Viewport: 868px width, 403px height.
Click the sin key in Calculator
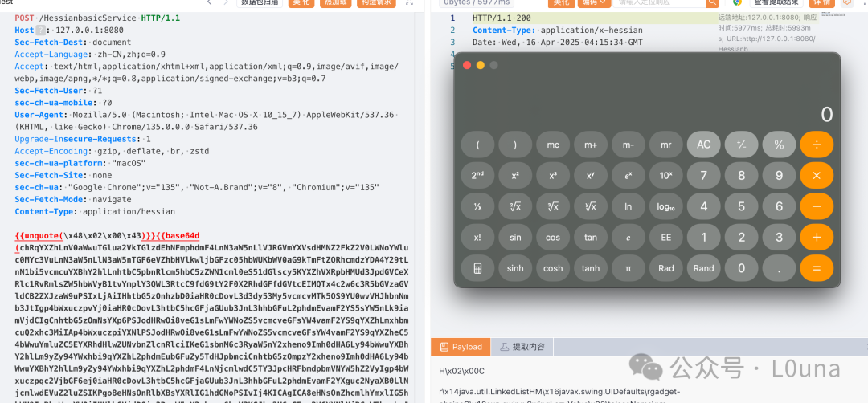(x=515, y=237)
